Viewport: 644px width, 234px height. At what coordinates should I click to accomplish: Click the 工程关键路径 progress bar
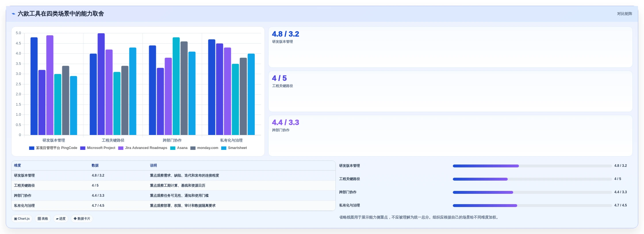point(532,179)
